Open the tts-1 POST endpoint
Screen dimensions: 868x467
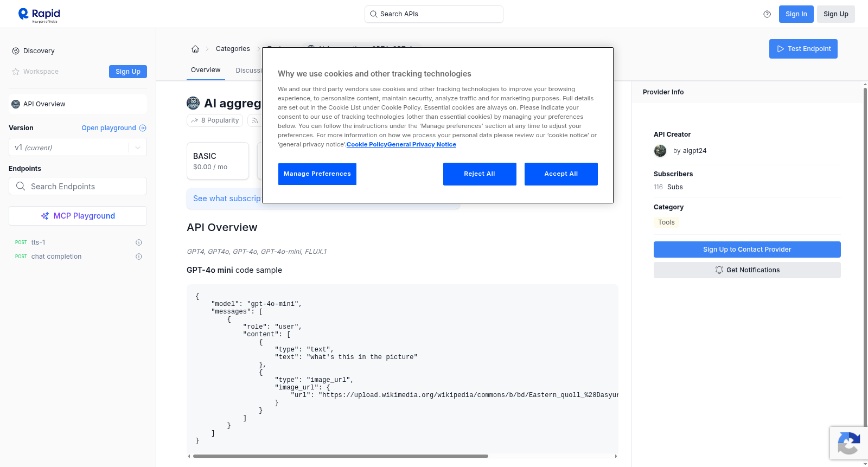click(x=78, y=242)
